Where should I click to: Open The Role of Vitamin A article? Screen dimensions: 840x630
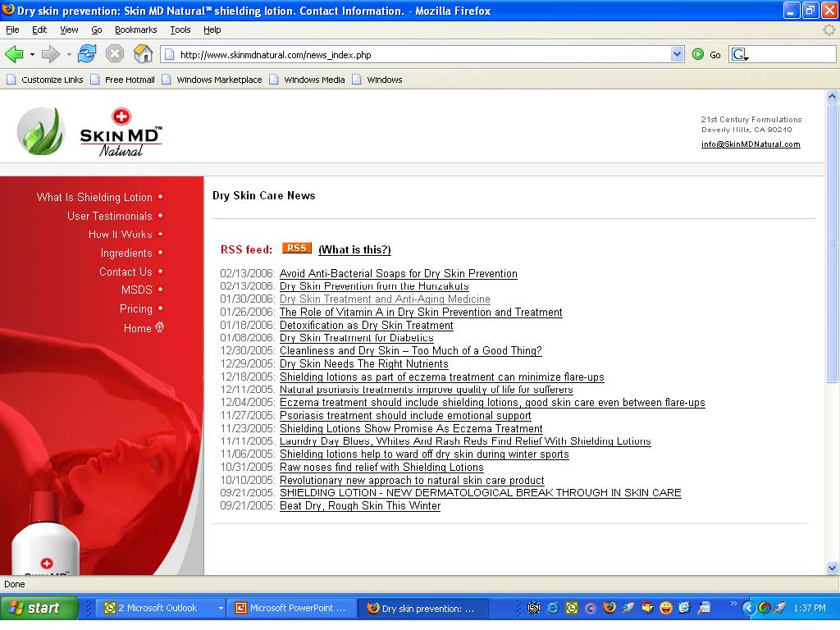click(x=421, y=313)
